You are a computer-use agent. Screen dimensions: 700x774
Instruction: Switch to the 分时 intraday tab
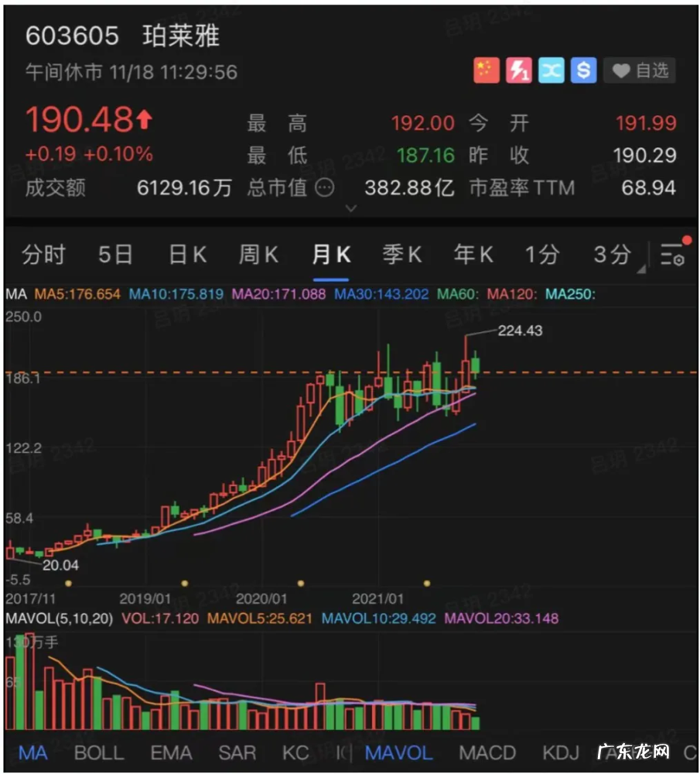pyautogui.click(x=43, y=255)
